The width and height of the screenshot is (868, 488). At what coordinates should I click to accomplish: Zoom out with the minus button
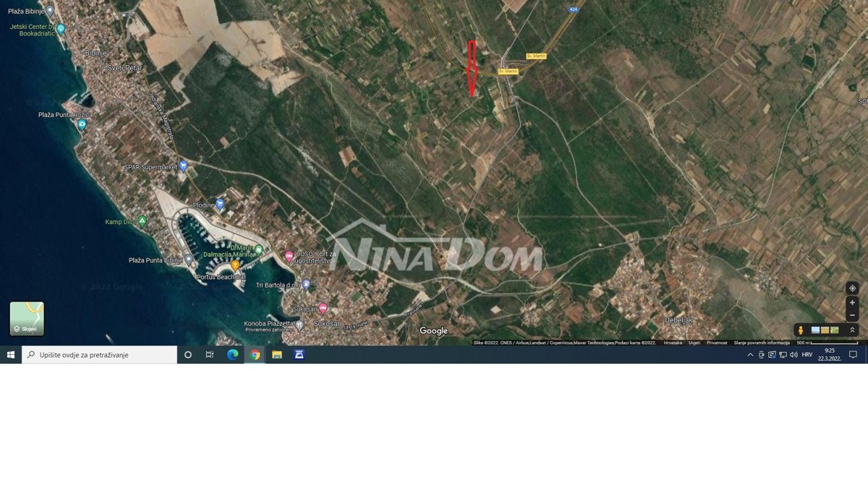852,315
